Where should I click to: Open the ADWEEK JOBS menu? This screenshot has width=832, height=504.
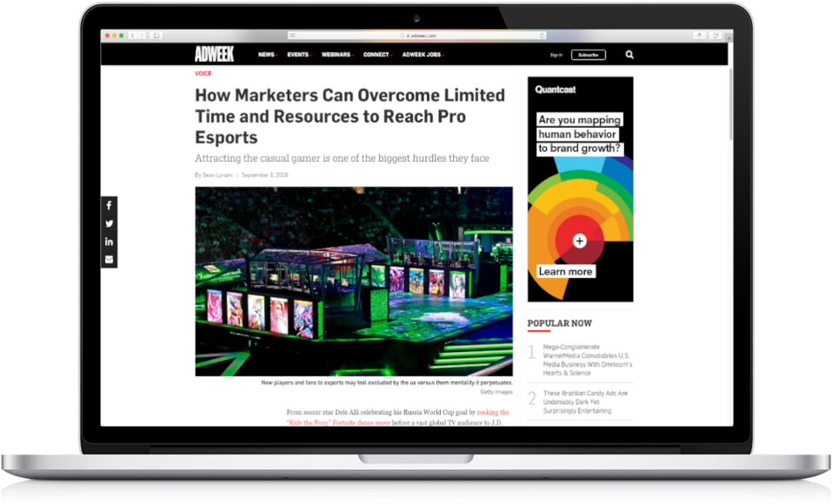point(422,54)
